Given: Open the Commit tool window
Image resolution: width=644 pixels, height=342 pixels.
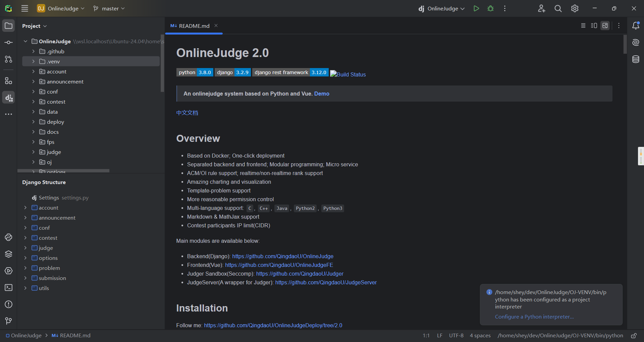Looking at the screenshot, I should click(x=9, y=43).
